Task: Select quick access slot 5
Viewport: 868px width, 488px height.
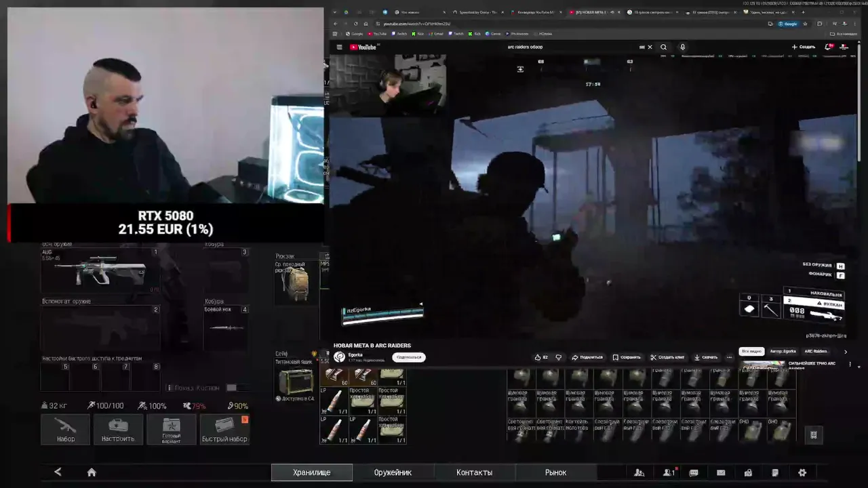Action: pos(56,377)
